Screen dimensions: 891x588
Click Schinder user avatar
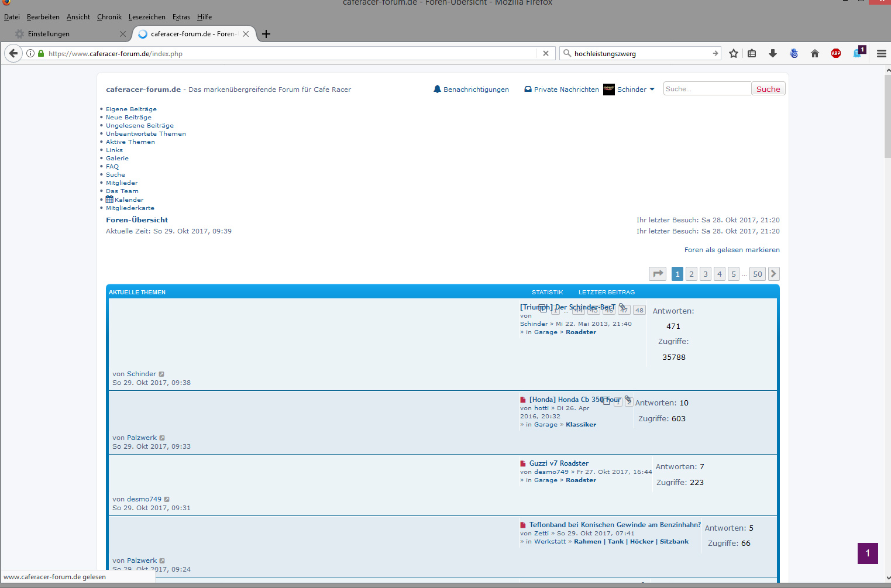tap(609, 90)
